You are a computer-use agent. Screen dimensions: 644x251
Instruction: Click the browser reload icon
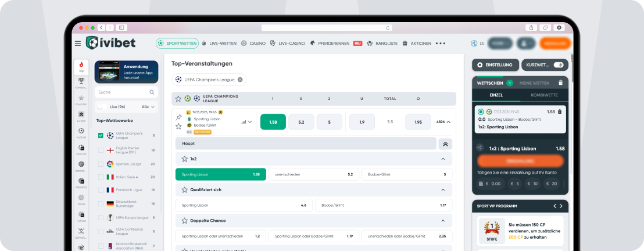(388, 28)
